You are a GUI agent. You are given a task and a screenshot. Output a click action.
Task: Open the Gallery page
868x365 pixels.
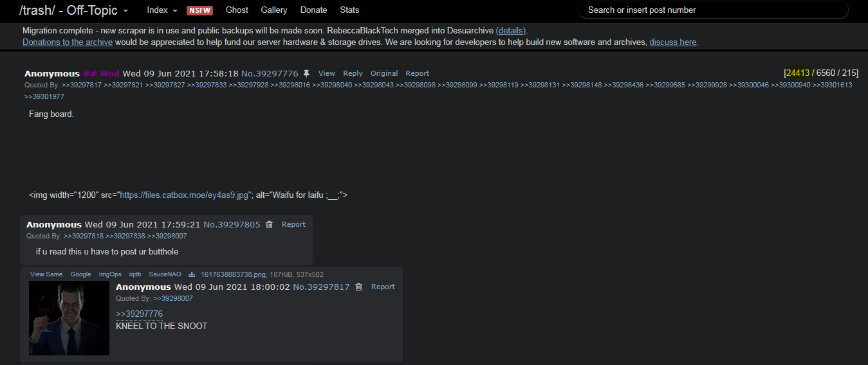(x=274, y=10)
